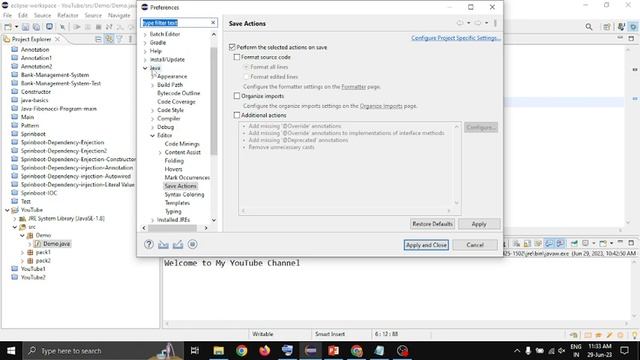
Task: Click the back navigation arrow in Preferences
Action: pyautogui.click(x=460, y=23)
